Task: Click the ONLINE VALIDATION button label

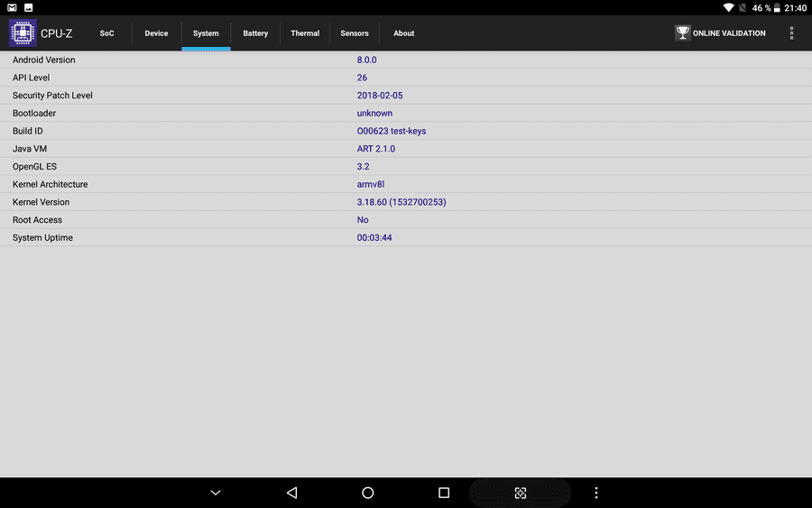Action: pyautogui.click(x=729, y=33)
